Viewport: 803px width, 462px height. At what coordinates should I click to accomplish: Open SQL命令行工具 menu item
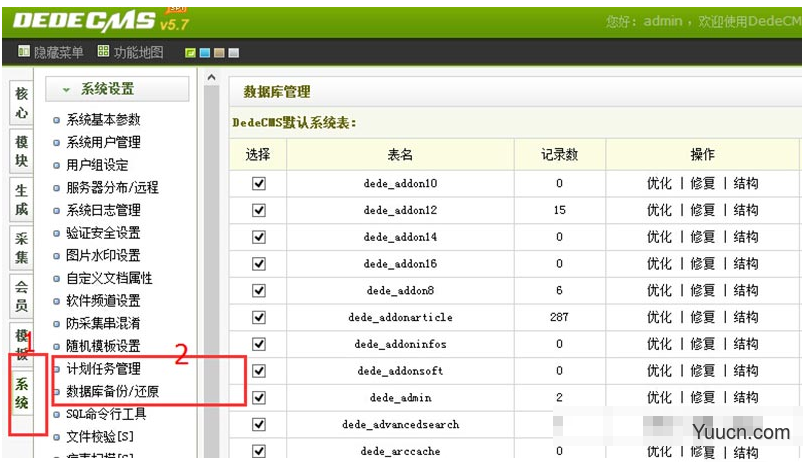click(107, 414)
